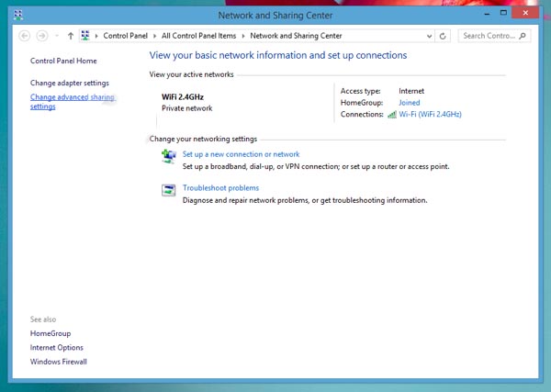Image resolution: width=551 pixels, height=392 pixels.
Task: Open Change adapter settings
Action: click(69, 83)
